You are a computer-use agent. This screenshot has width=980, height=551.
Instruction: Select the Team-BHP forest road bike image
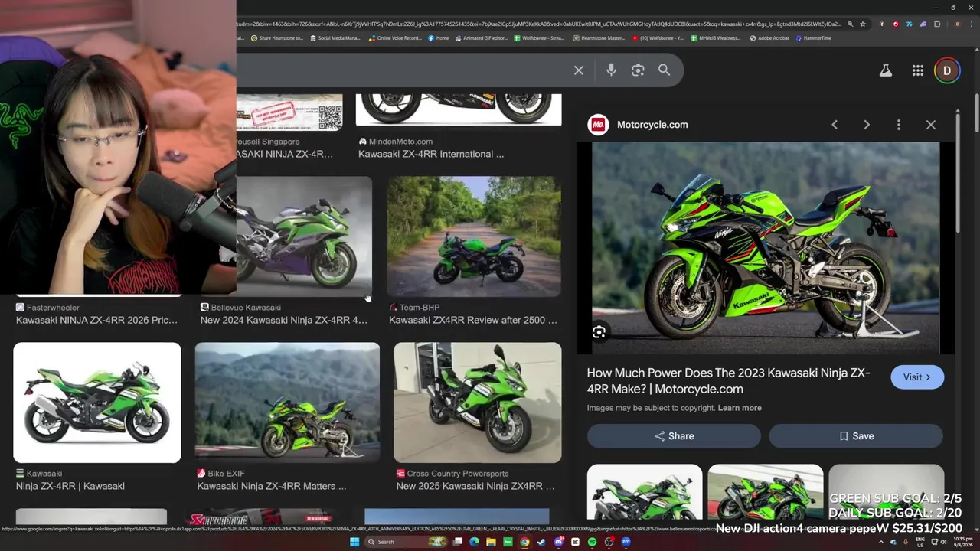tap(474, 236)
